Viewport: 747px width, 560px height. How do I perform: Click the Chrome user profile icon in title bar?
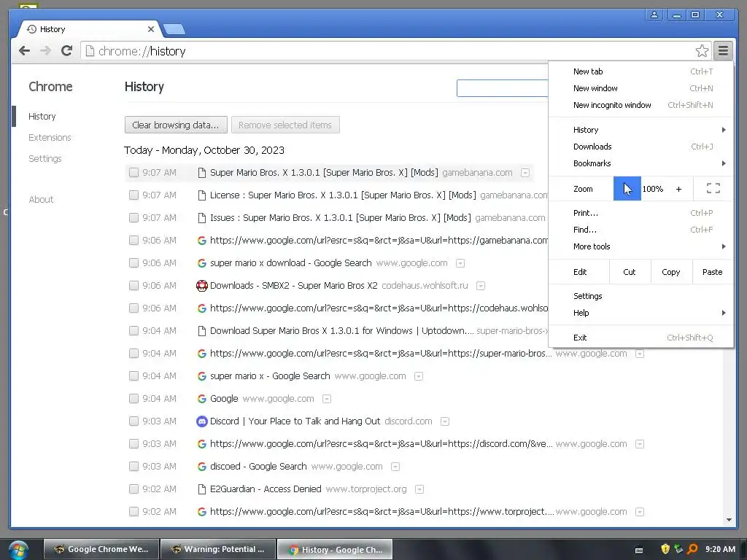coord(654,15)
